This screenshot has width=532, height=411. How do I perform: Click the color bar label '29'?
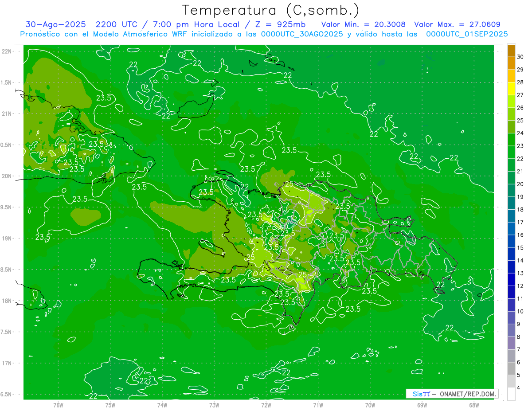pos(520,69)
